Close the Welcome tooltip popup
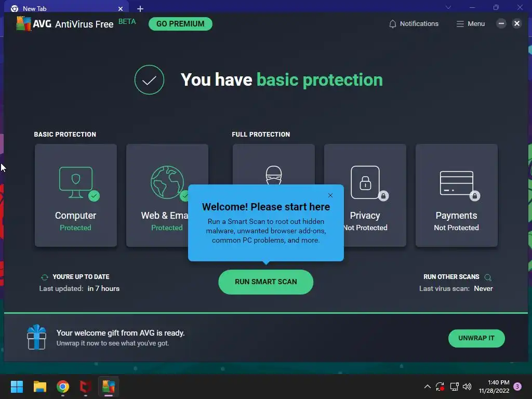Viewport: 532px width, 399px height. [x=330, y=195]
